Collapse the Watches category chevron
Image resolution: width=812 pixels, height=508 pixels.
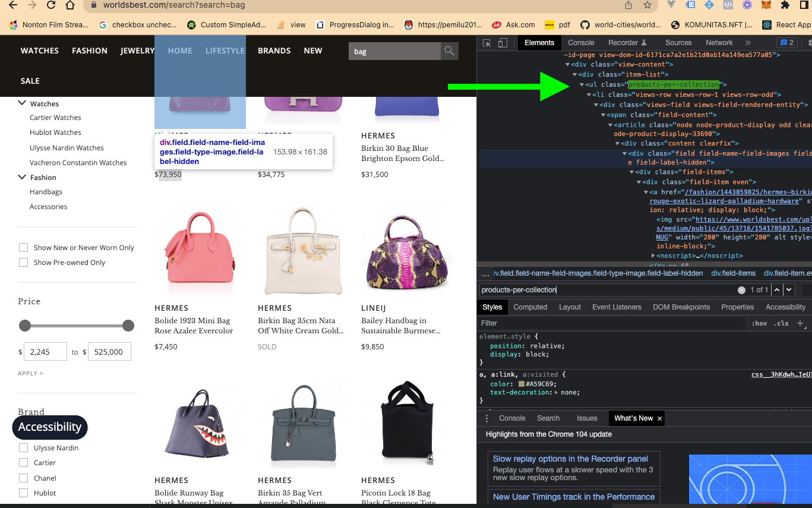point(23,103)
